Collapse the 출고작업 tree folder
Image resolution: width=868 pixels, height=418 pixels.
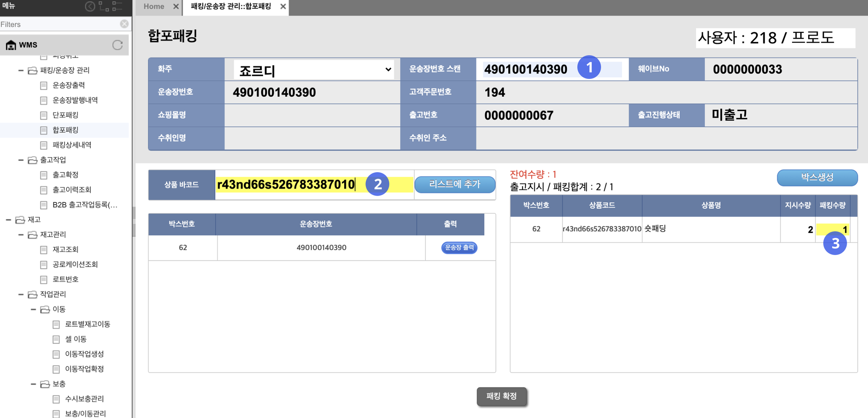click(x=21, y=160)
